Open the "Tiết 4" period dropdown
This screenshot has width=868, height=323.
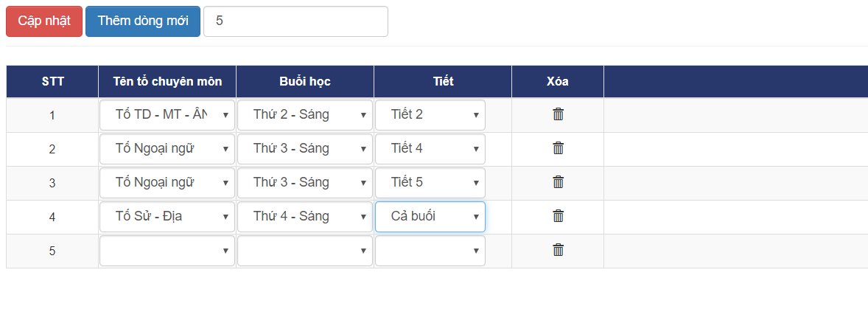pos(430,149)
